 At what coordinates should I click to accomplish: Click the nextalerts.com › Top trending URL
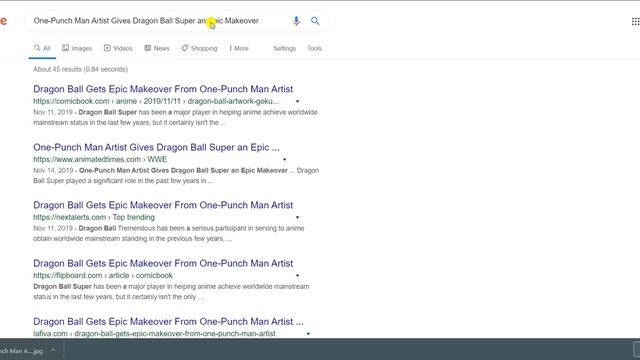(x=94, y=218)
